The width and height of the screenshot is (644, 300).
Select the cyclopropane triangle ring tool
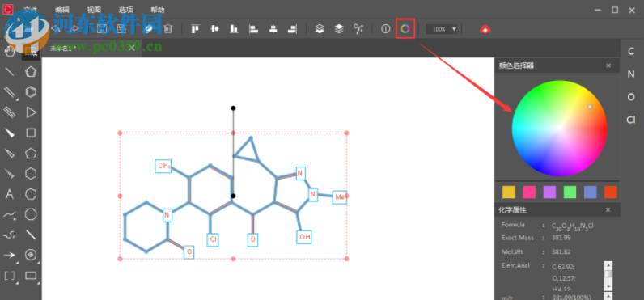click(x=31, y=112)
